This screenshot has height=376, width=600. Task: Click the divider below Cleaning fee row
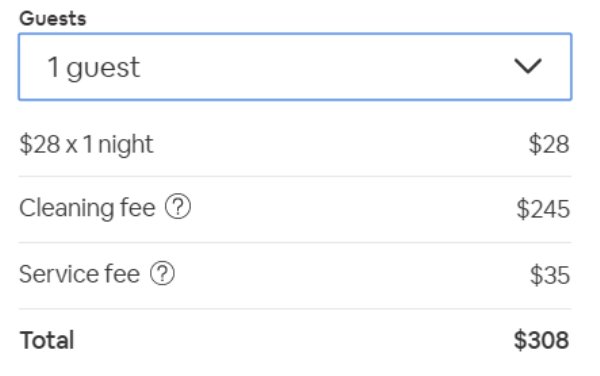tap(295, 242)
